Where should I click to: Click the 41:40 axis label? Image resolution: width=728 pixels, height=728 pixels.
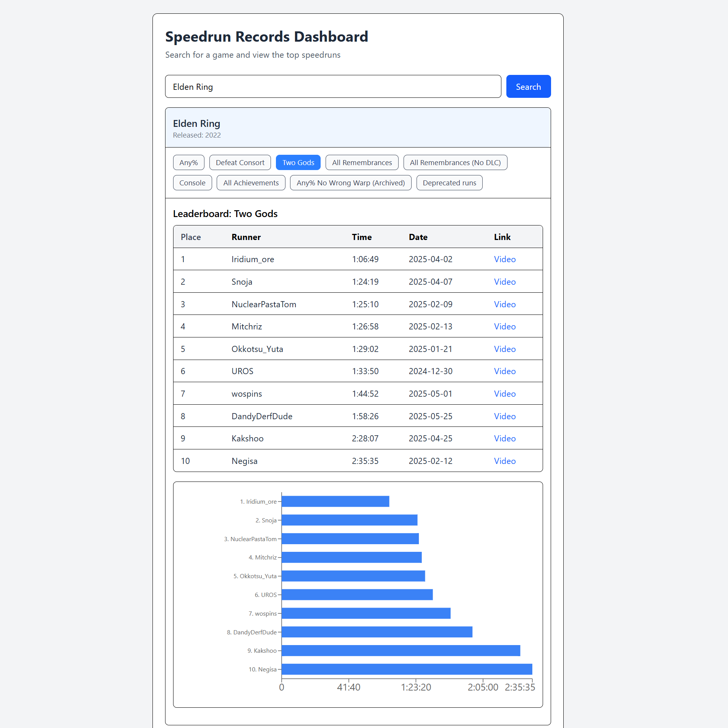click(x=349, y=687)
